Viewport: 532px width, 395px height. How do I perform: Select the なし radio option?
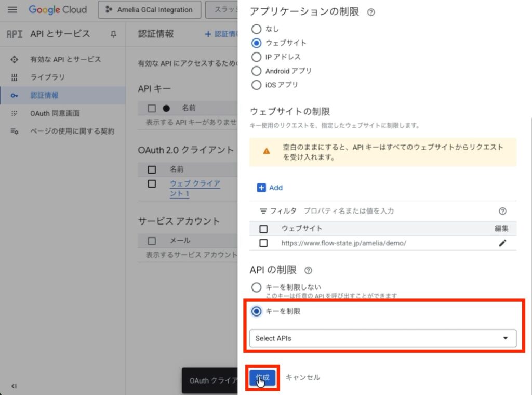(256, 29)
